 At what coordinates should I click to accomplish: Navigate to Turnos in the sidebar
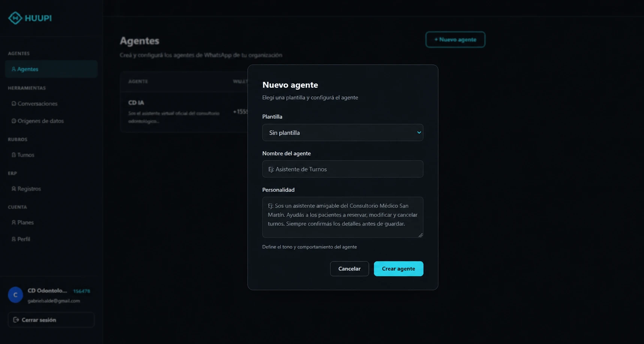click(x=51, y=155)
